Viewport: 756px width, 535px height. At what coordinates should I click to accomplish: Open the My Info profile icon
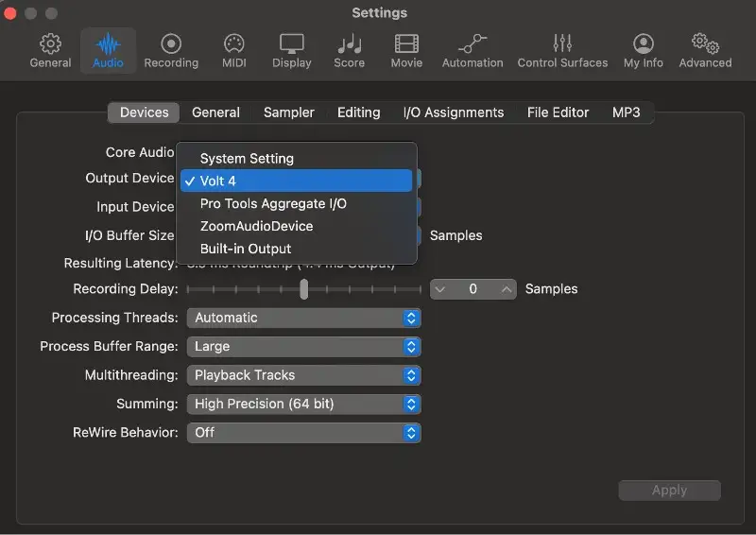click(644, 44)
